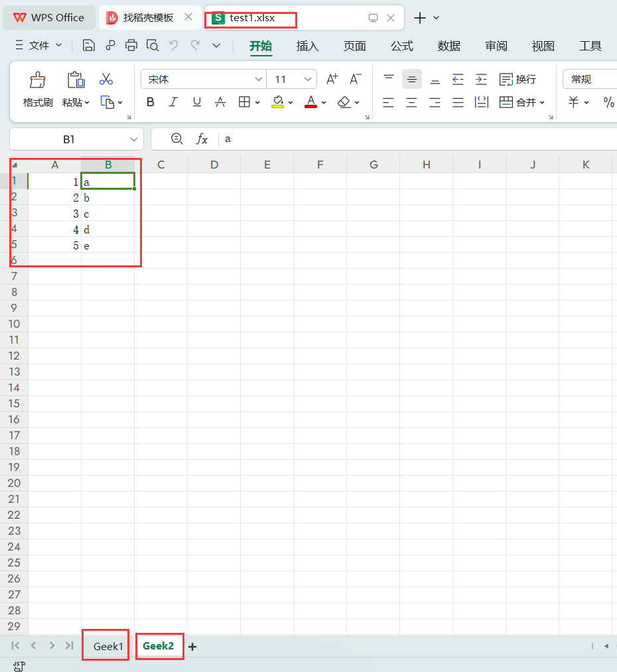Switch to the Geek1 sheet tab
Viewport: 617px width, 672px height.
(108, 646)
